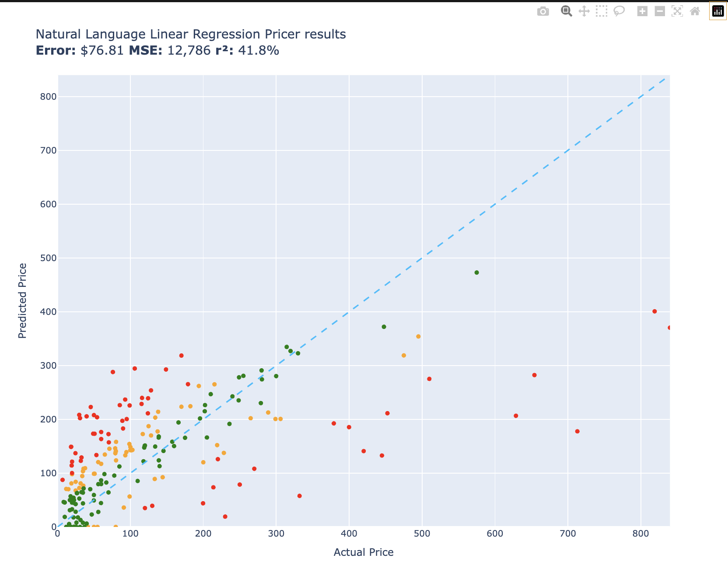
Task: Select the red point near actual 713, predicted 178
Action: [577, 431]
